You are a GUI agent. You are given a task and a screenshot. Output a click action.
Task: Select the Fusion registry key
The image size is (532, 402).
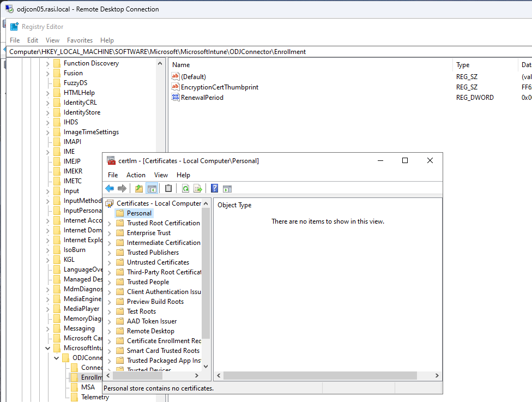coord(73,73)
